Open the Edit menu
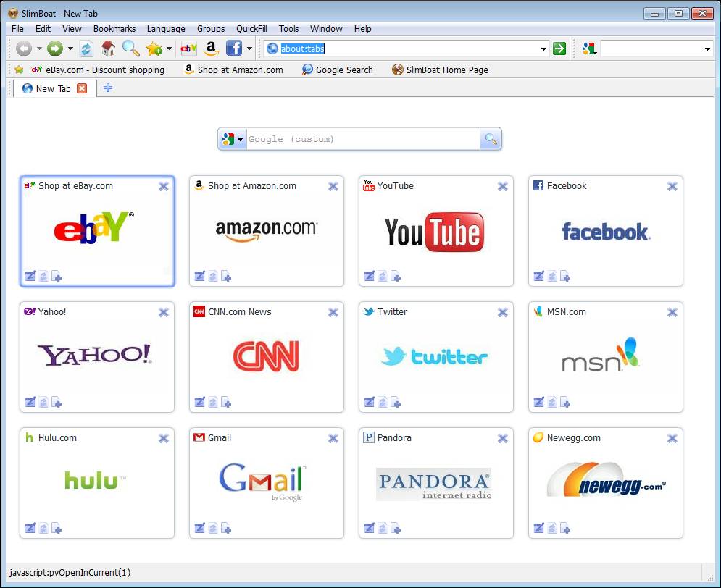The height and width of the screenshot is (588, 721). (x=43, y=28)
